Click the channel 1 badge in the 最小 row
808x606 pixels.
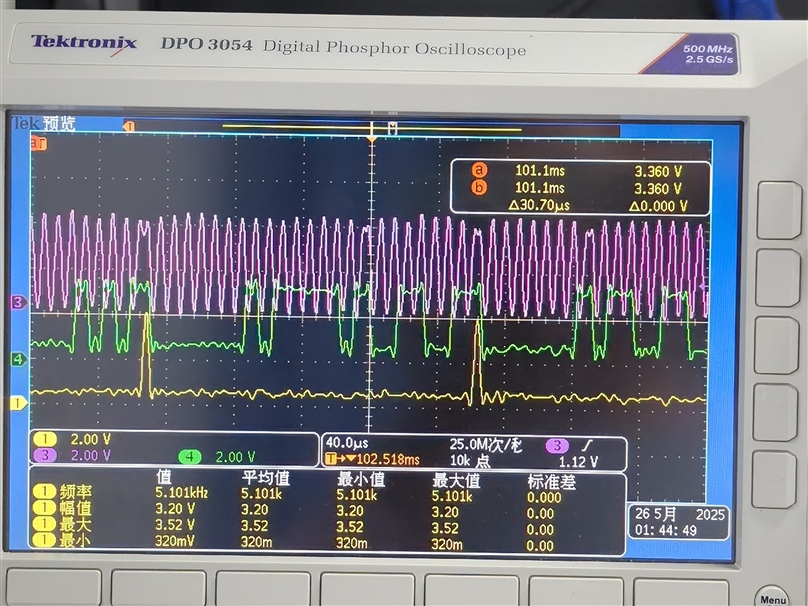pos(44,540)
